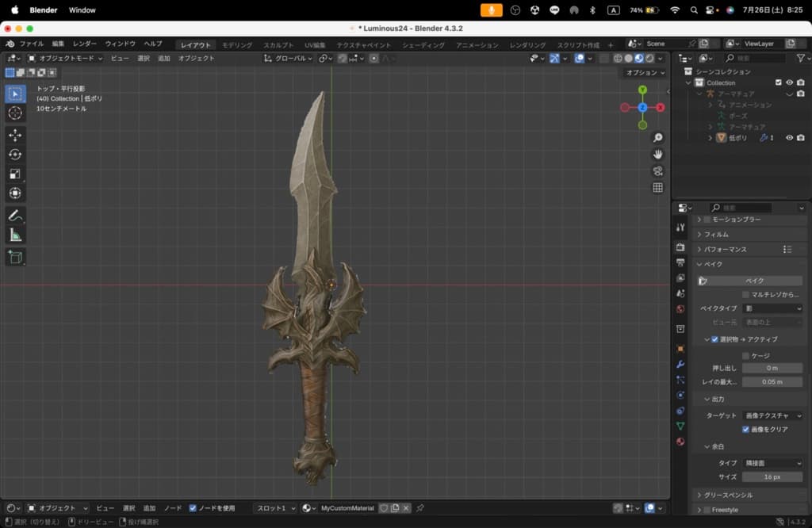812x528 pixels.
Task: Click the zoom magnifier viewport icon
Action: coord(657,138)
